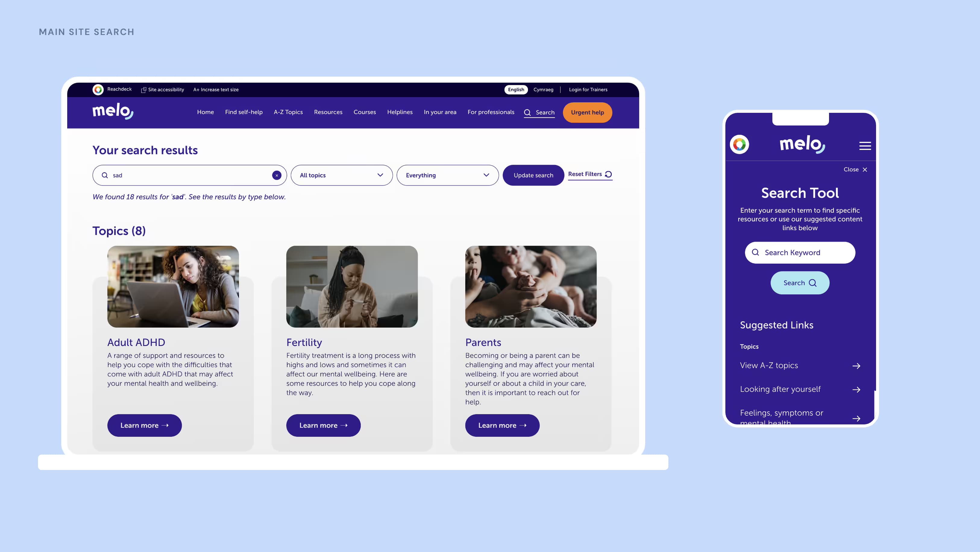Click the multicolor Reachdeck circle icon
The width and height of the screenshot is (980, 552).
[x=98, y=90]
